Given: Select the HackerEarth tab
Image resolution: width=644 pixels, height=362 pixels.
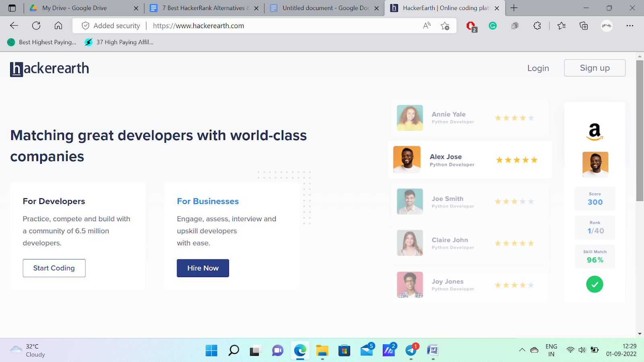Looking at the screenshot, I should coord(446,8).
